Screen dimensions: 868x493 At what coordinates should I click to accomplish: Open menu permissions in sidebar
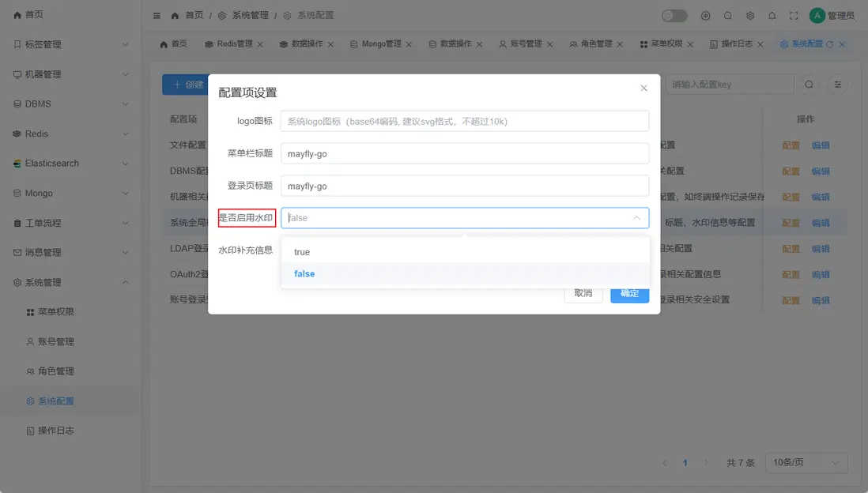(x=70, y=312)
